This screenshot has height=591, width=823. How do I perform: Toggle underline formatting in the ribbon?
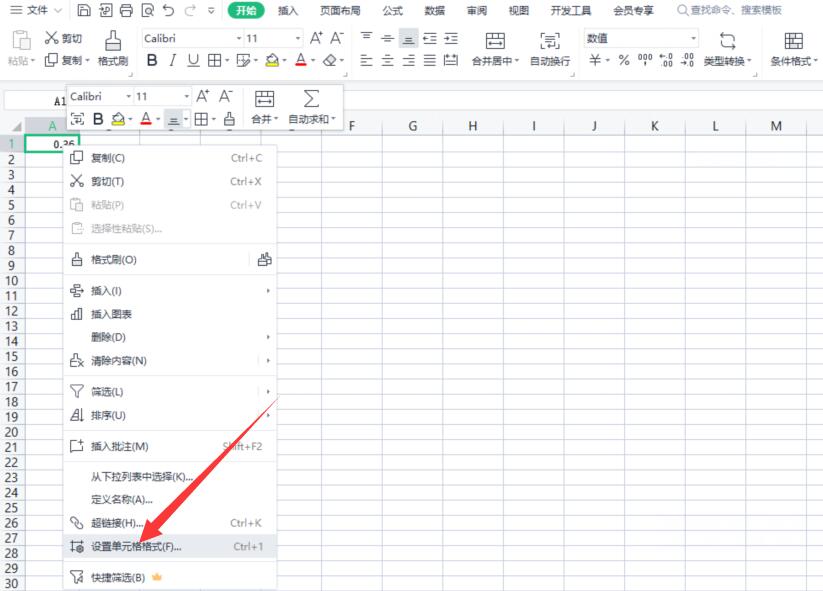(193, 60)
